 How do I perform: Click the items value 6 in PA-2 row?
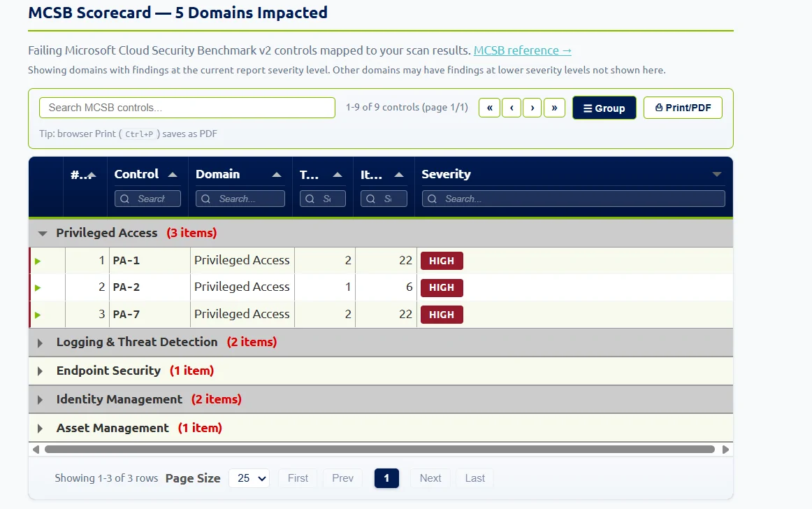(x=409, y=287)
